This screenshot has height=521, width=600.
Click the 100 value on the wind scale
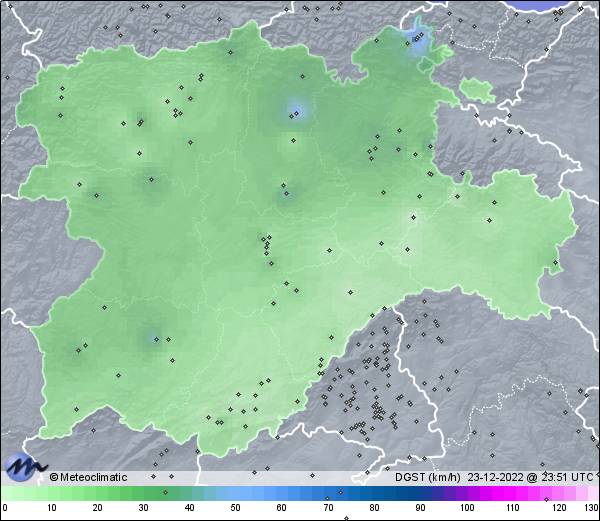tap(467, 508)
